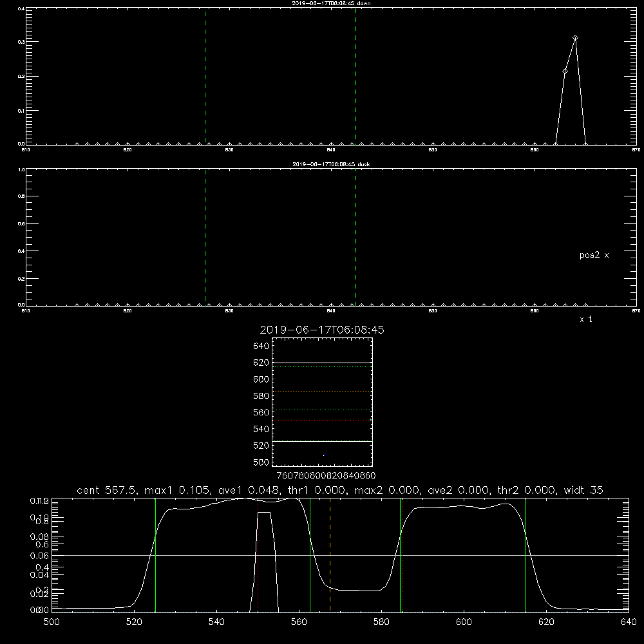Click the 0.06 label on bottom plot y-axis
644x644 pixels.
click(39, 556)
